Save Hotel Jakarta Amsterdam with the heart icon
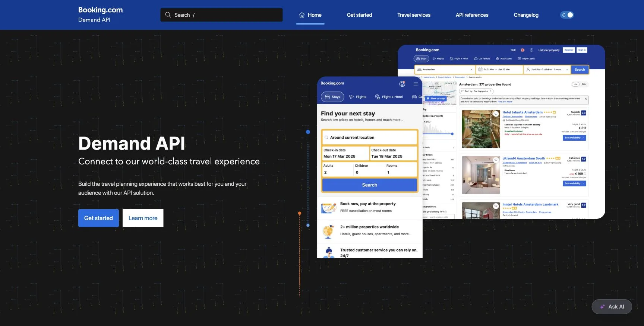 pyautogui.click(x=496, y=114)
